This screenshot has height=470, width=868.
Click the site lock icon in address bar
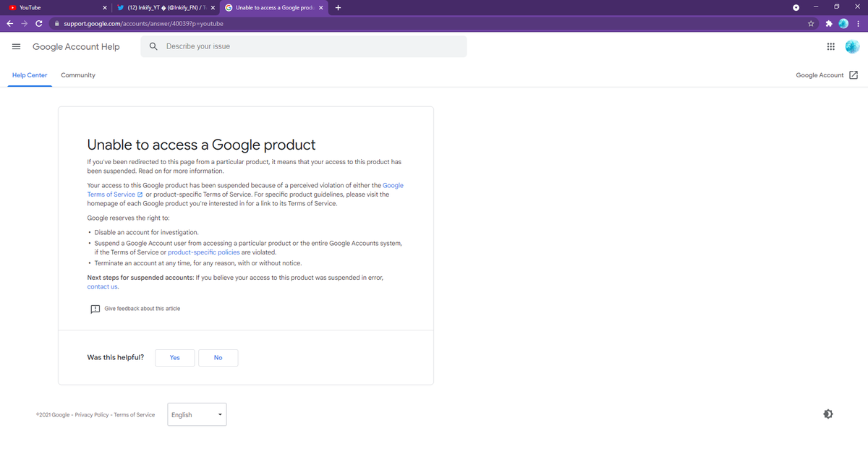pyautogui.click(x=56, y=24)
